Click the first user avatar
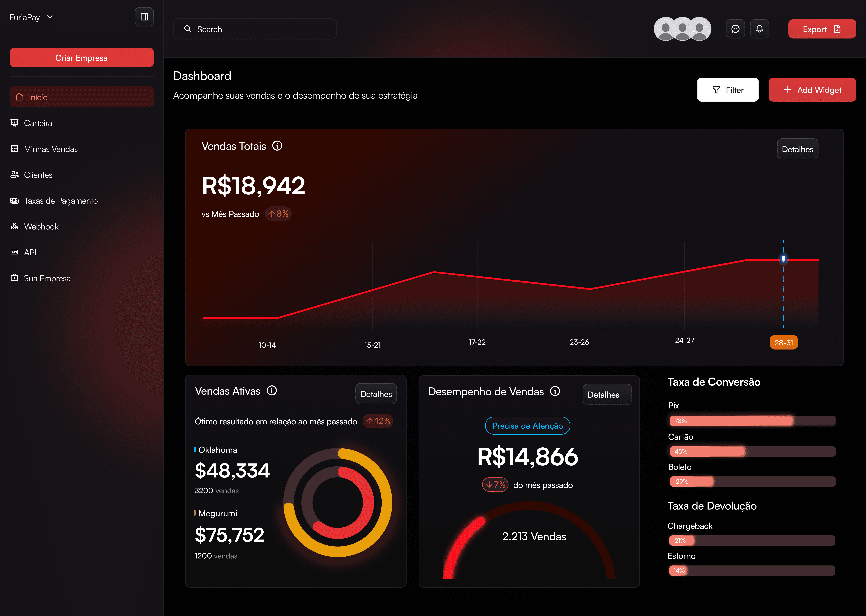The image size is (866, 616). pos(664,29)
